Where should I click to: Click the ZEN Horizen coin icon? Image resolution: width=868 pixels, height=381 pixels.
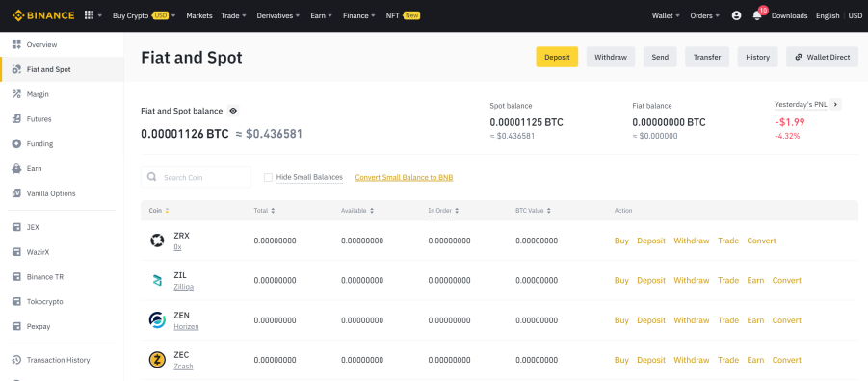[x=157, y=320]
